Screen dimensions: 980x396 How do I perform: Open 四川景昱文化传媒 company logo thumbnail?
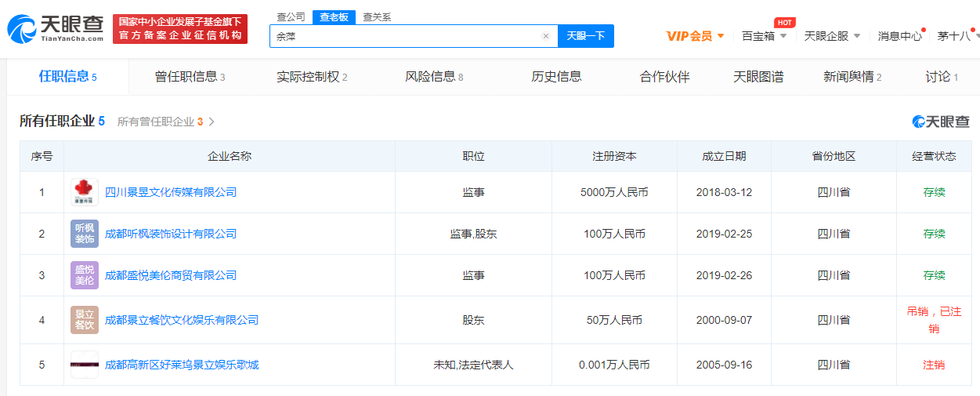point(85,192)
